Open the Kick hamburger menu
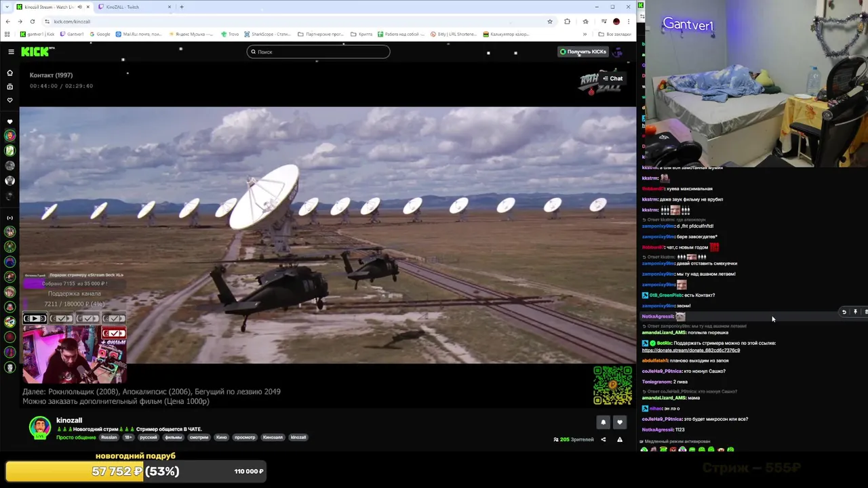Image resolution: width=868 pixels, height=488 pixels. [x=11, y=52]
